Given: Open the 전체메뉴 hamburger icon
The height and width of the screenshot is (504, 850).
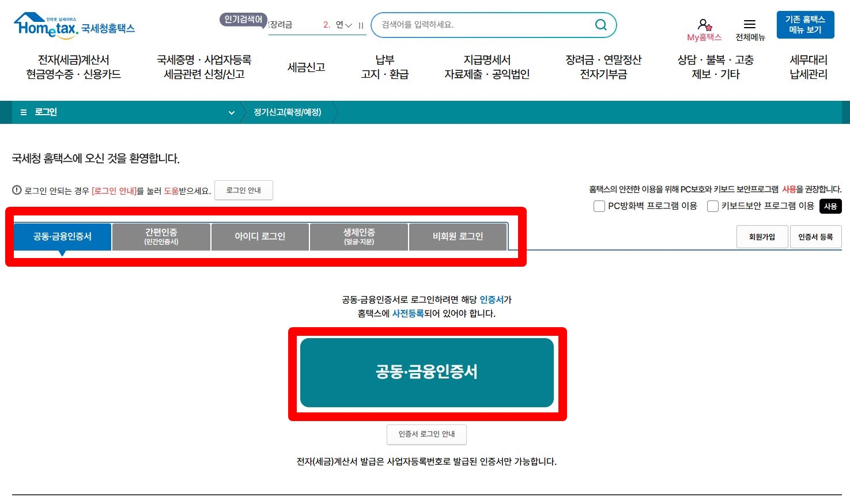Looking at the screenshot, I should (x=750, y=24).
